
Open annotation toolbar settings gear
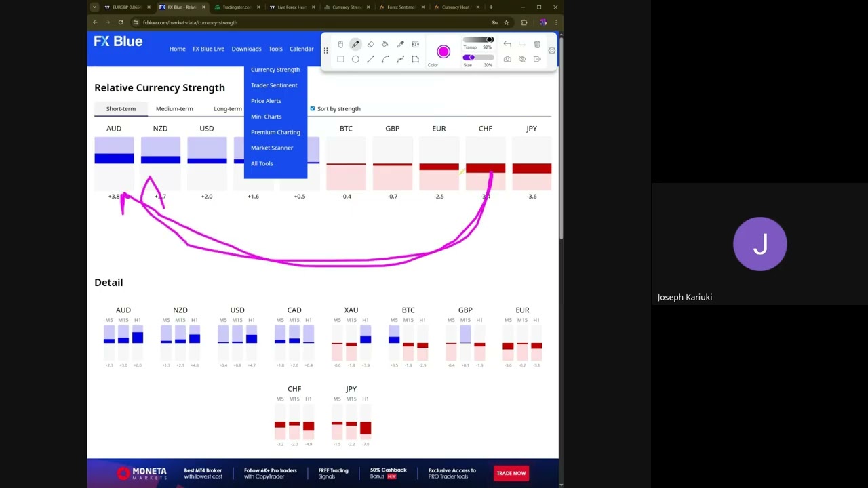click(551, 51)
